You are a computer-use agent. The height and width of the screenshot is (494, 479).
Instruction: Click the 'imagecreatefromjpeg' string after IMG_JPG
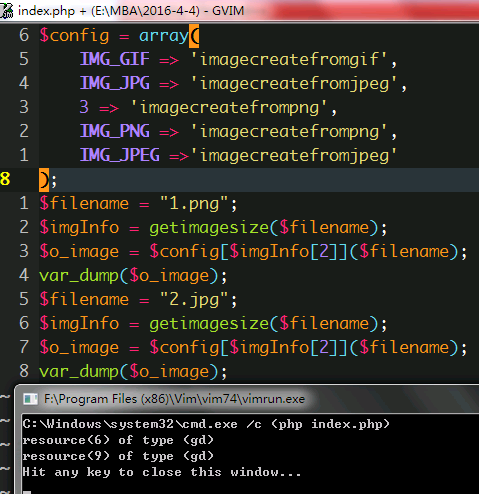click(294, 84)
